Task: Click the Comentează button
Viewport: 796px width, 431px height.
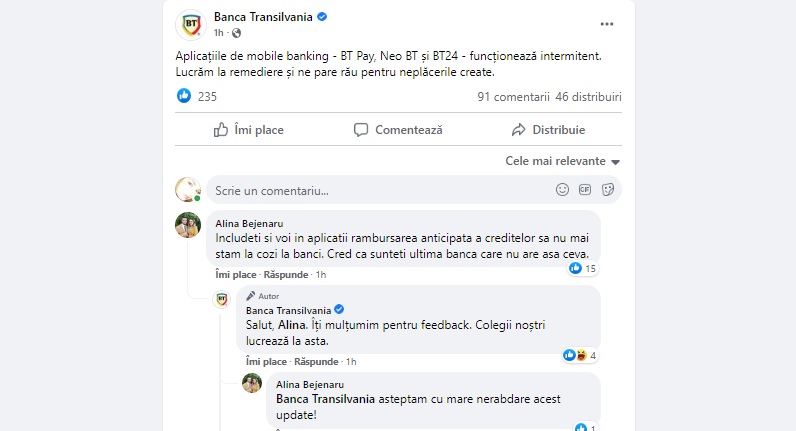Action: coord(398,130)
